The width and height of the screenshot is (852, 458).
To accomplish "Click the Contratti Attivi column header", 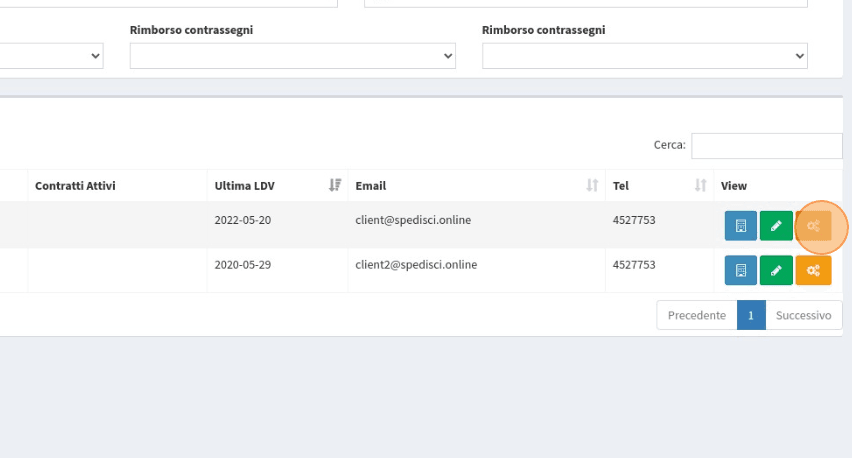I will (x=75, y=185).
